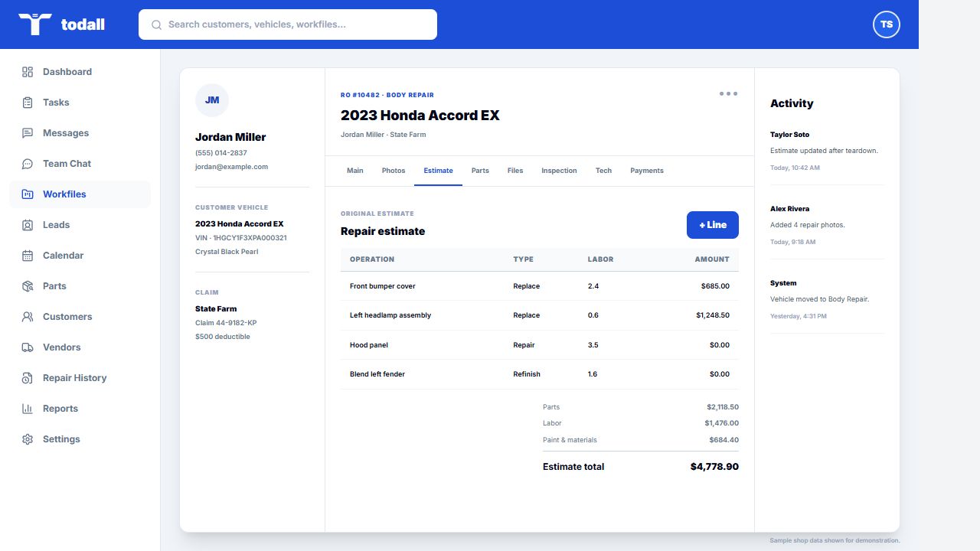Image resolution: width=980 pixels, height=551 pixels.
Task: Click the Customers people icon
Action: point(28,317)
